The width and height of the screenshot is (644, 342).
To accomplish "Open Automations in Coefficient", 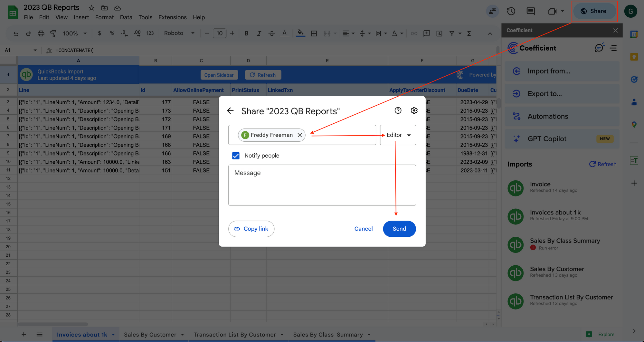I will 562,116.
